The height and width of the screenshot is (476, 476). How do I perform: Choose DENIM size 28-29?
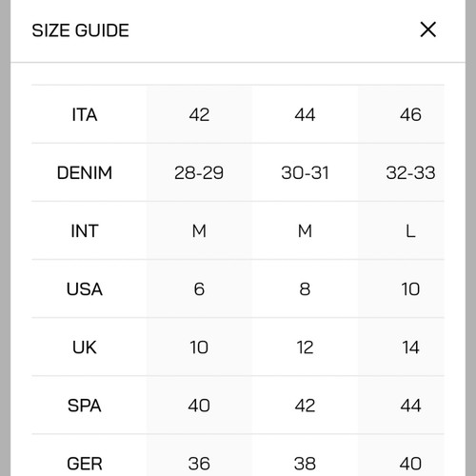[199, 172]
